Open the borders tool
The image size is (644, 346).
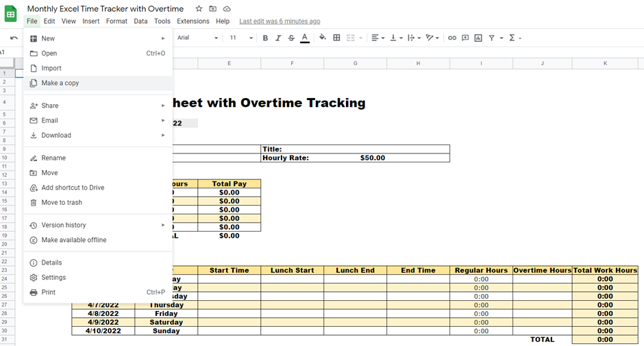336,38
